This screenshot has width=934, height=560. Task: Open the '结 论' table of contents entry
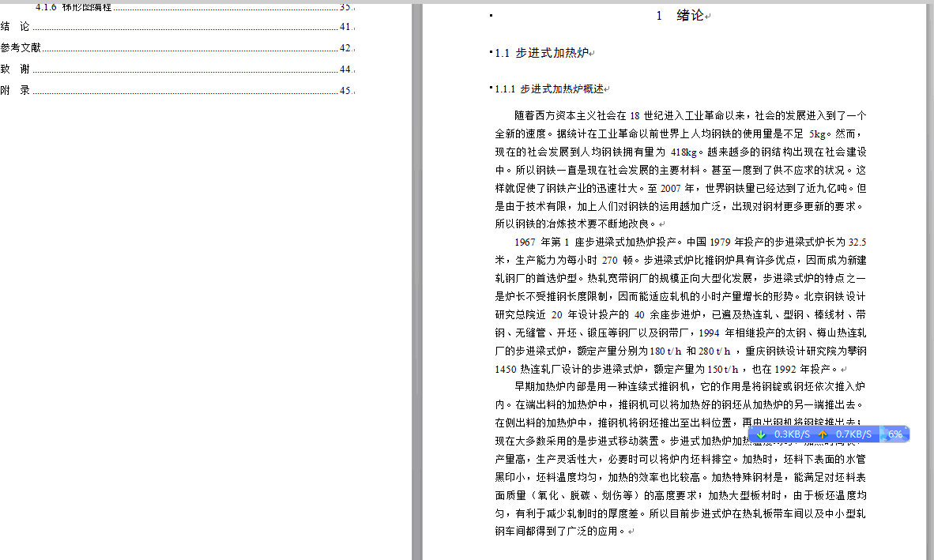tap(178, 27)
